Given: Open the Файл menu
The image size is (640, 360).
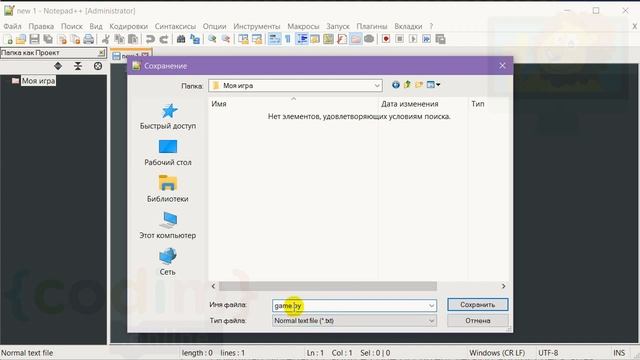Looking at the screenshot, I should (x=12, y=26).
